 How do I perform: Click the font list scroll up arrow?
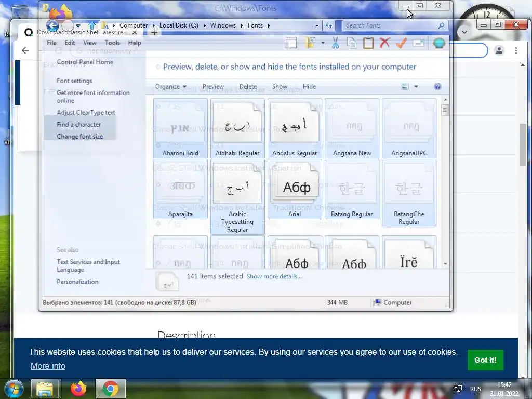click(x=445, y=100)
